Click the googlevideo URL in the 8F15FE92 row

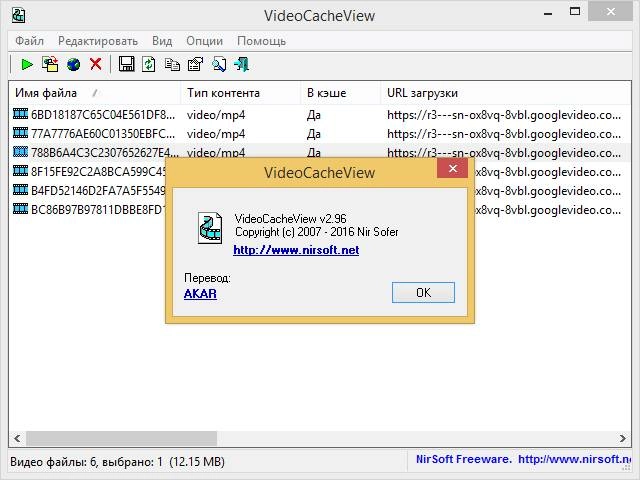coord(548,172)
